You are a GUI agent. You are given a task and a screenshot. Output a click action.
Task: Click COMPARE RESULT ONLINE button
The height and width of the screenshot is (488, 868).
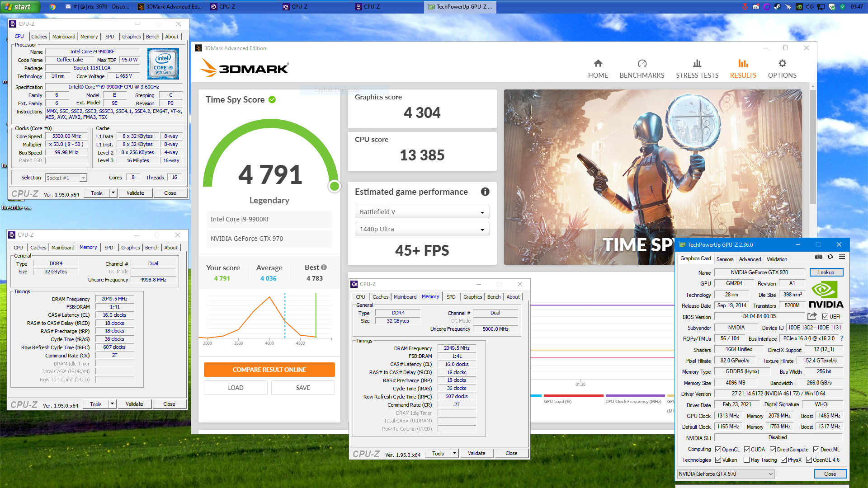(x=269, y=370)
